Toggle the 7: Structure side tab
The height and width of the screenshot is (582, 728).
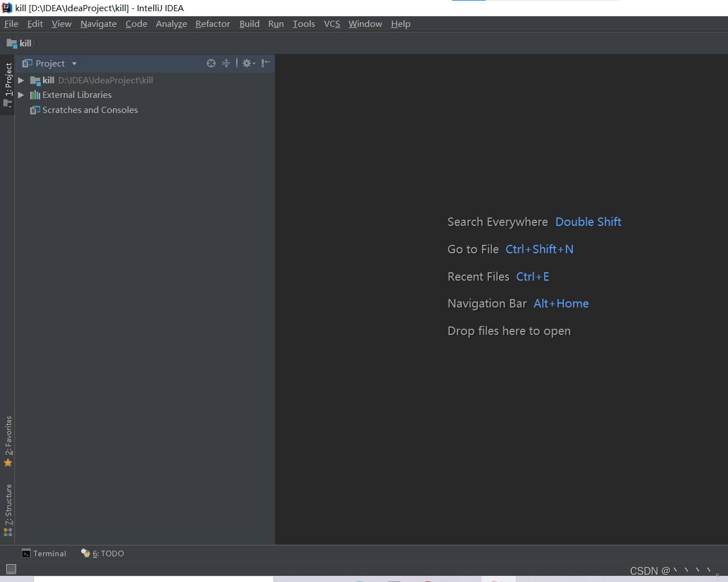(x=8, y=510)
